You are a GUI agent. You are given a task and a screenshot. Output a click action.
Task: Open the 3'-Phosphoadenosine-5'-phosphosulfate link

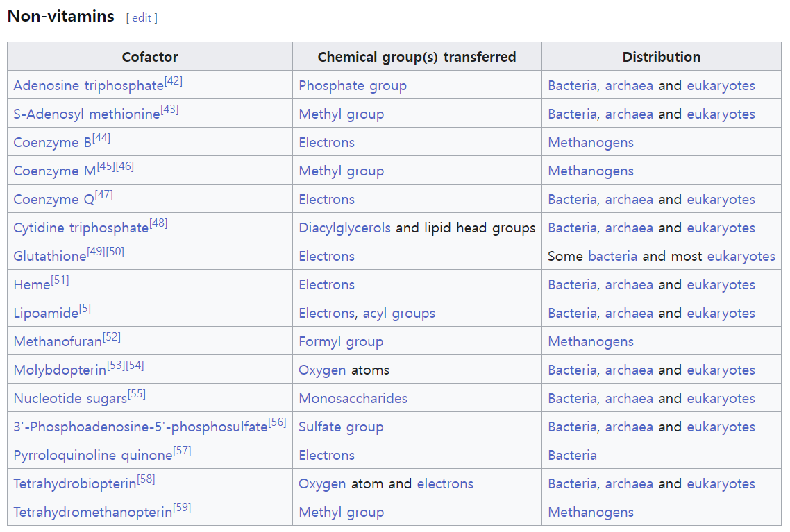coord(140,427)
